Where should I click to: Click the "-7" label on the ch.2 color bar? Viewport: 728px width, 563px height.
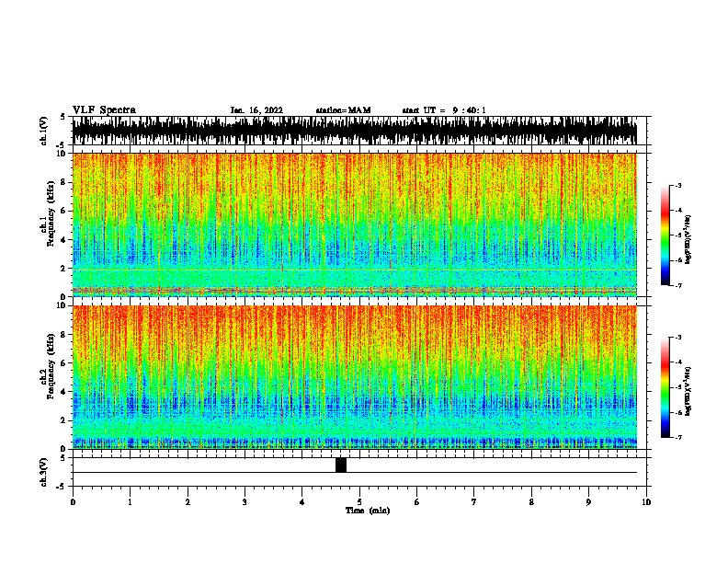tap(678, 437)
